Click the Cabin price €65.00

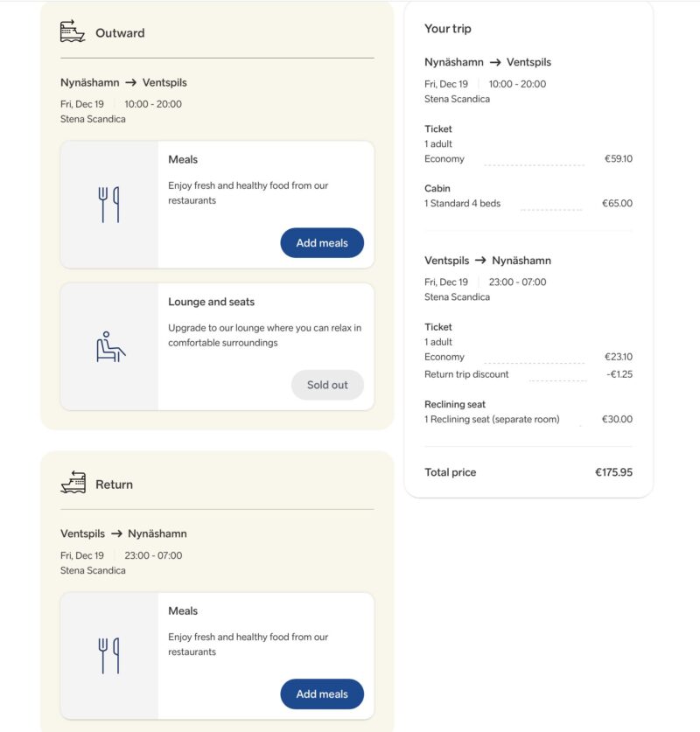617,204
